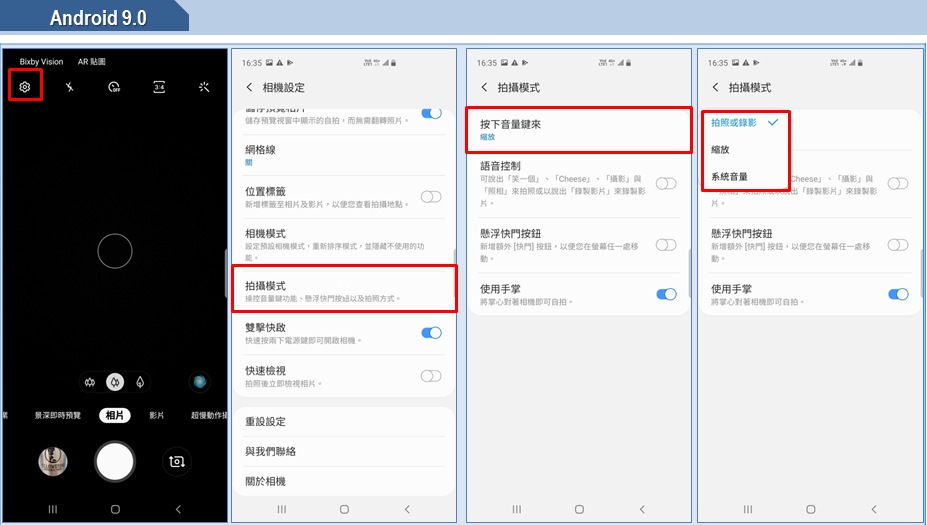The image size is (927, 525).
Task: Tap recents icon in third screen nav bar
Action: point(517,509)
